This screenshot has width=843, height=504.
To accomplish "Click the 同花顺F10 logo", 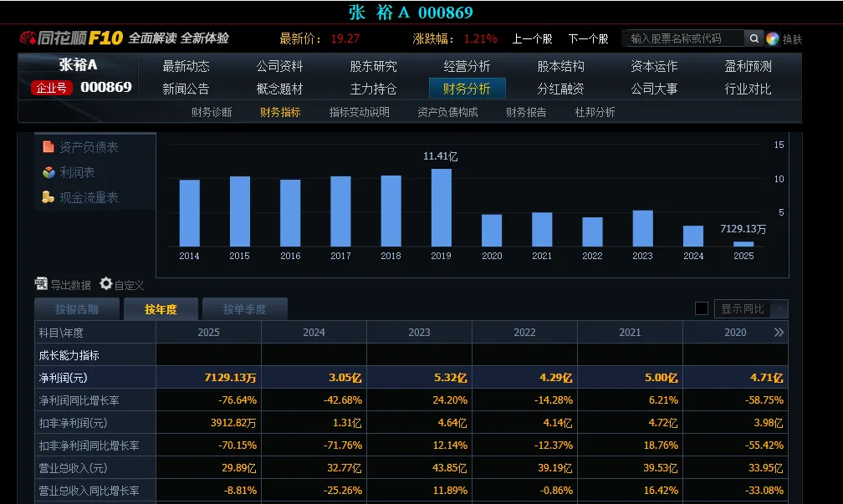I will point(71,38).
